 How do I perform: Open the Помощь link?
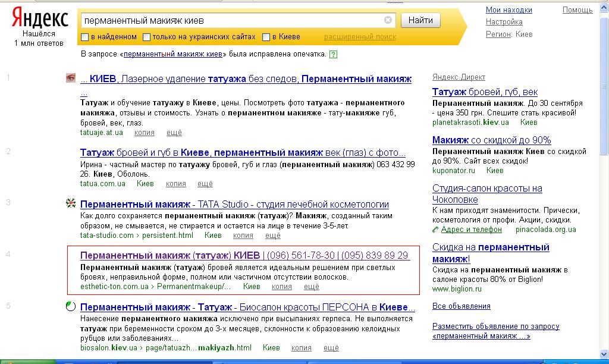pyautogui.click(x=577, y=10)
